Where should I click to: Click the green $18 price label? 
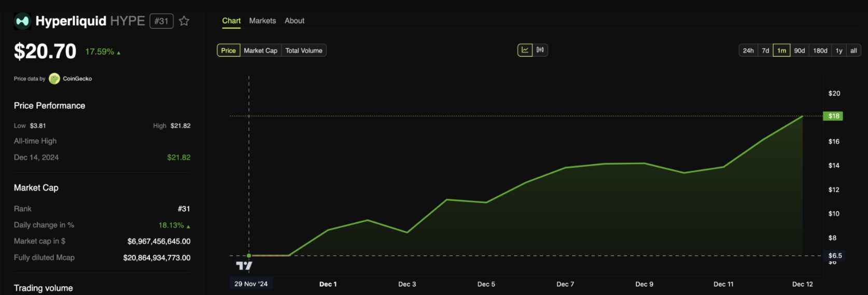[833, 116]
